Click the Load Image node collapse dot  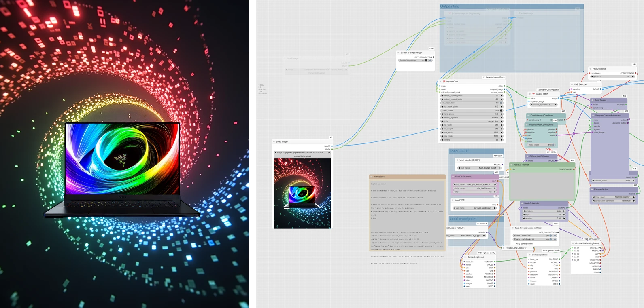click(274, 142)
